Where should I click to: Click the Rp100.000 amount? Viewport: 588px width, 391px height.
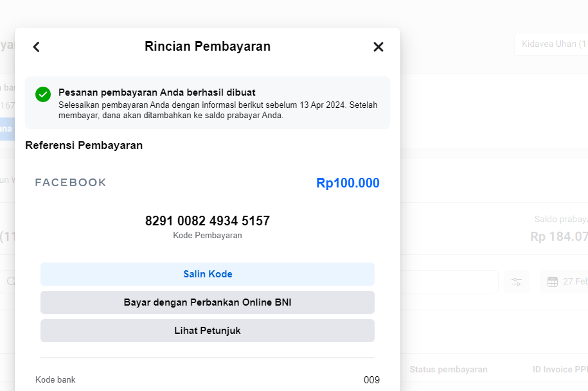coord(348,183)
